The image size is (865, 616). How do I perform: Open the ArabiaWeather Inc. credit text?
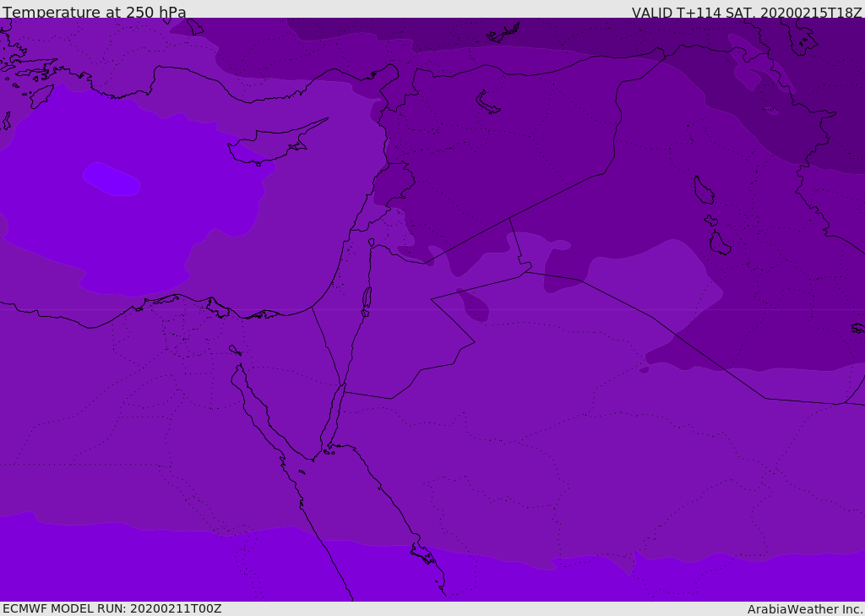coord(805,609)
